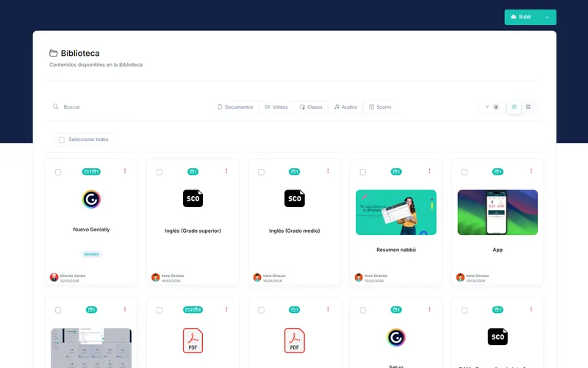The height and width of the screenshot is (368, 588).
Task: Open the App thumbnail preview
Action: click(x=498, y=212)
